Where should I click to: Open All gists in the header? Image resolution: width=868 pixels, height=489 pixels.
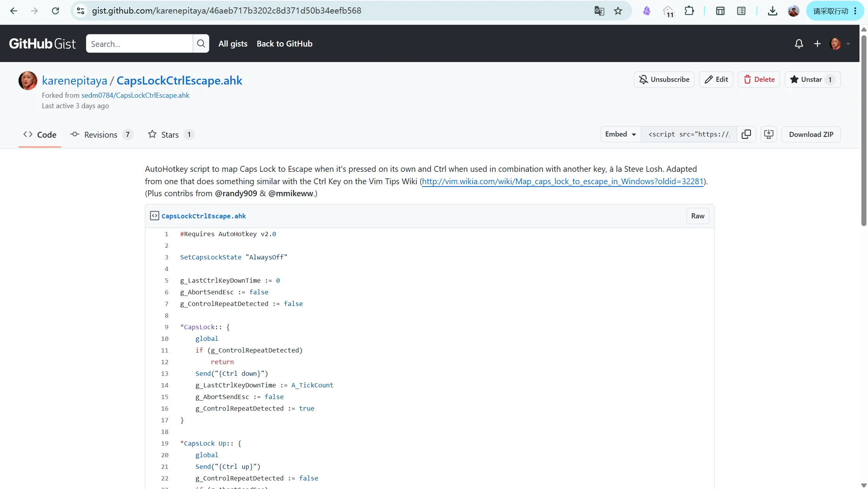[233, 44]
